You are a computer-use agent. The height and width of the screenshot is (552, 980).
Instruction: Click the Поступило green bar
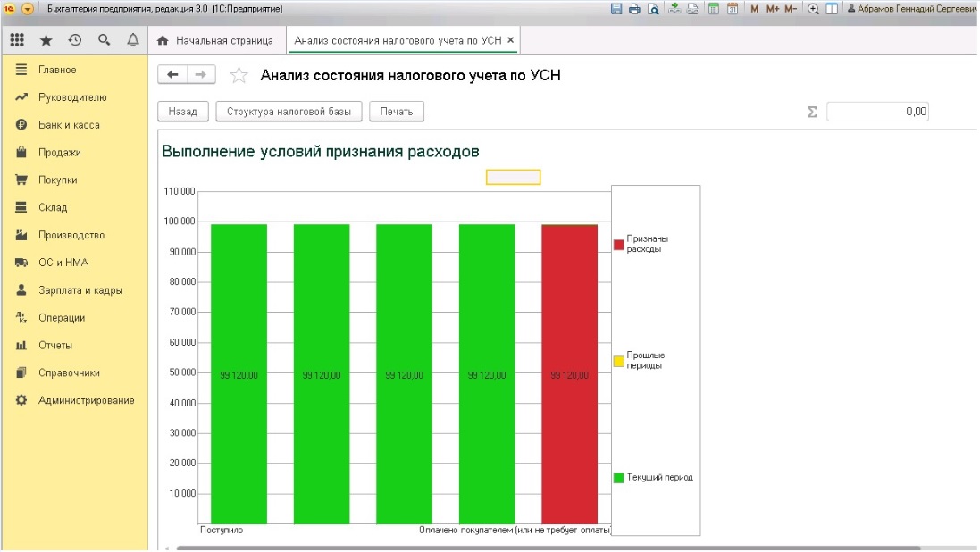(x=239, y=374)
